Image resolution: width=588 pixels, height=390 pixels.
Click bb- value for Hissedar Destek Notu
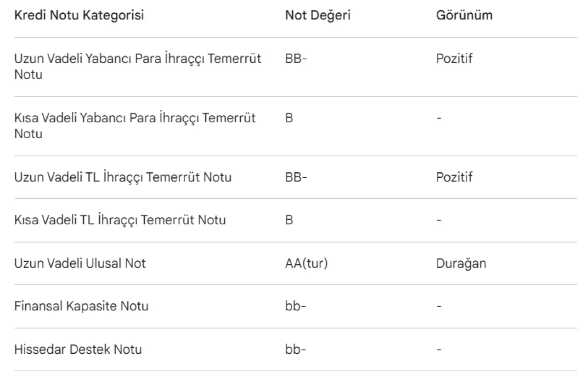[x=295, y=349]
